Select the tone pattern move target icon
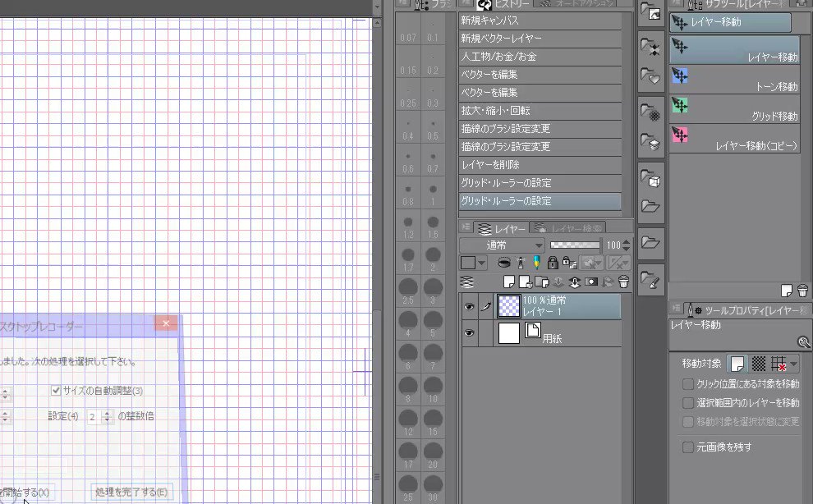Viewport: 813px width, 504px height. coord(759,364)
